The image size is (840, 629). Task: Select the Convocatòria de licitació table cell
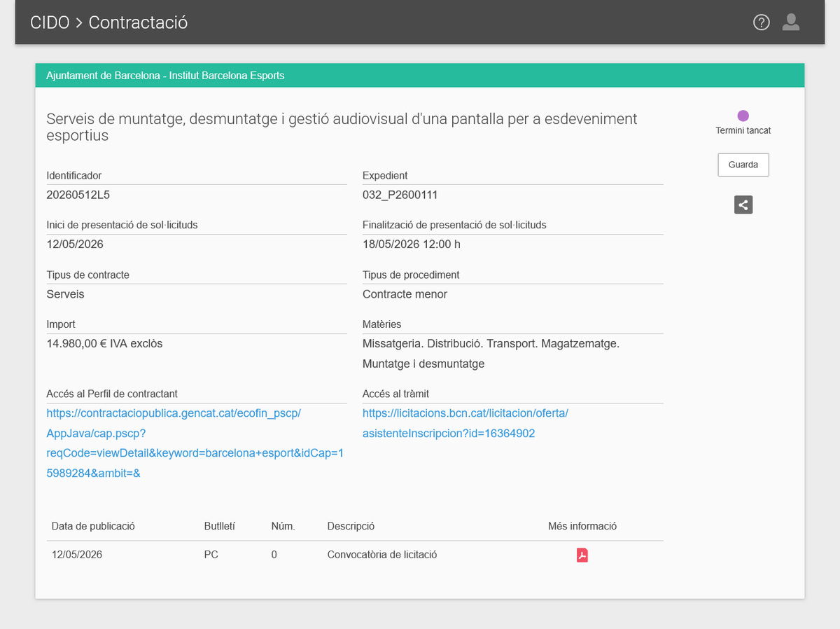tap(382, 555)
